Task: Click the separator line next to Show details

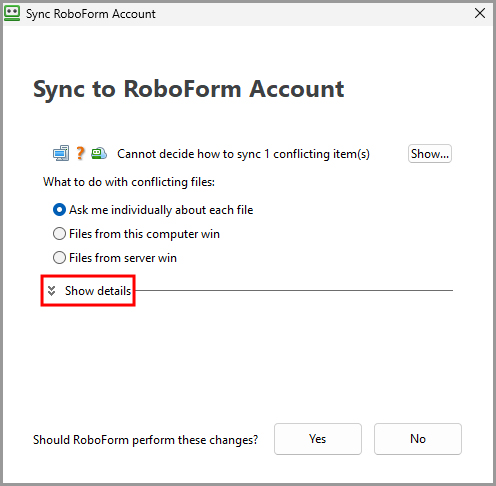Action: pyautogui.click(x=294, y=290)
